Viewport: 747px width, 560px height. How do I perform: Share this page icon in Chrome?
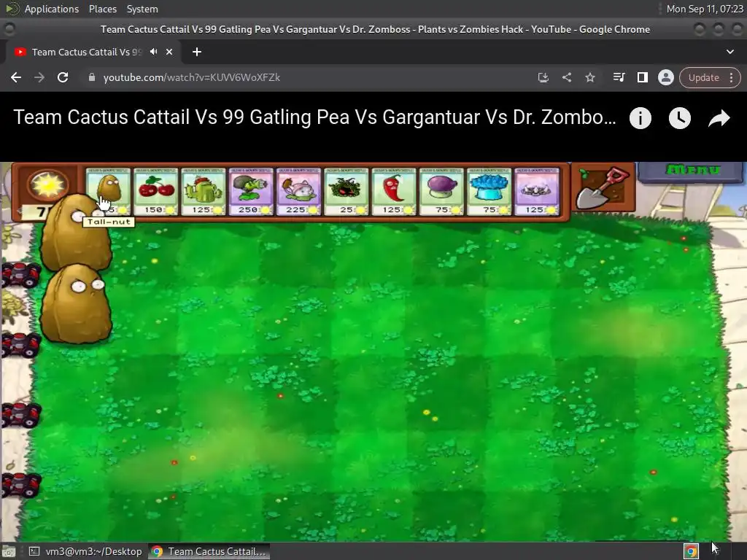pyautogui.click(x=566, y=77)
